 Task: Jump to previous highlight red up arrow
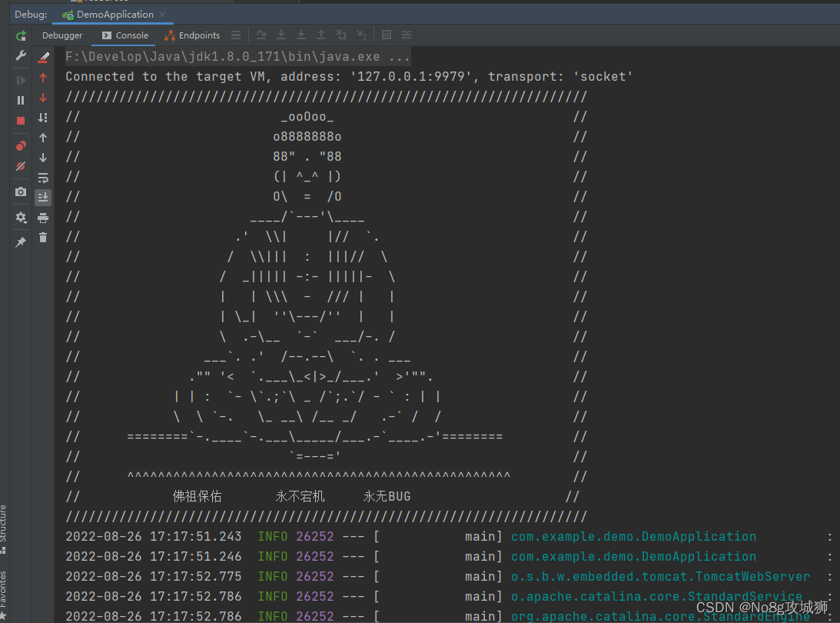[x=43, y=78]
